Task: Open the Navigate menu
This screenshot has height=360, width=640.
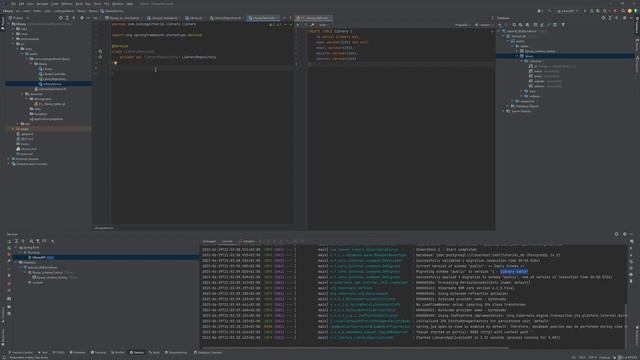Action: 42,4
